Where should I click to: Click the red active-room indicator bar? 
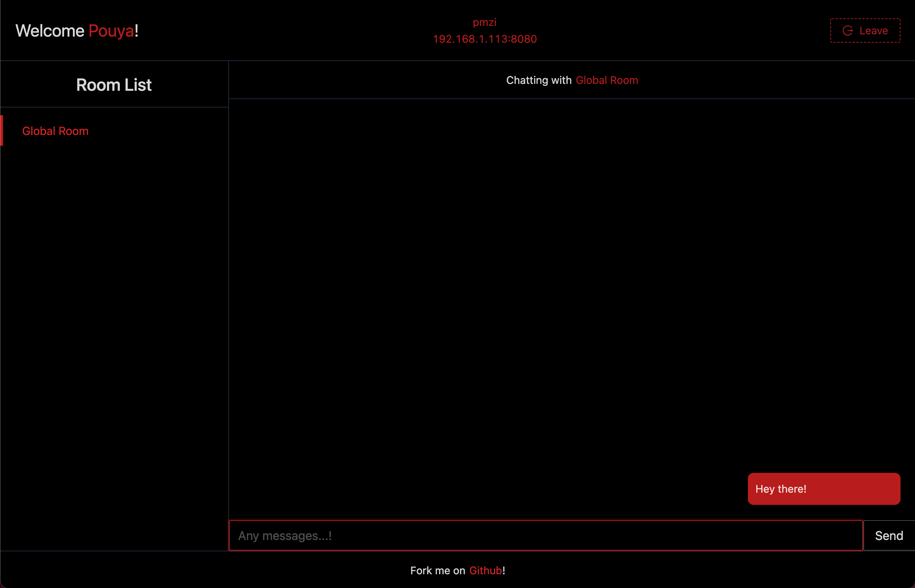2,130
